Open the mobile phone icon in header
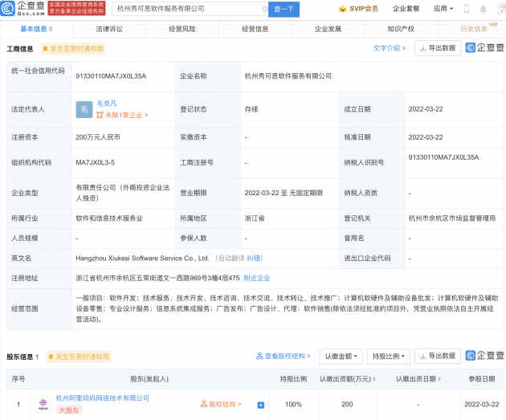 (467, 9)
